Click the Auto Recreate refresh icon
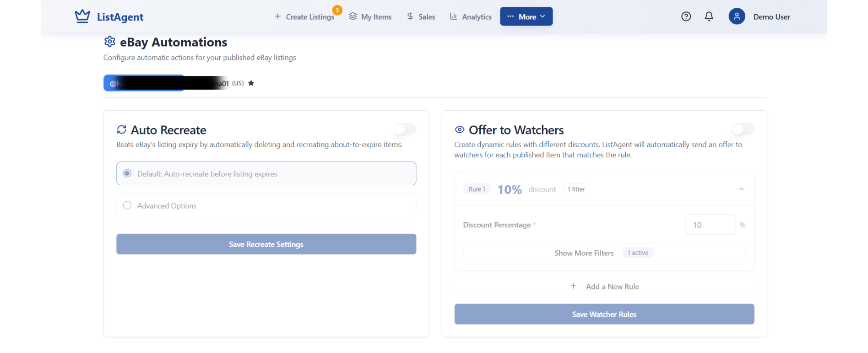This screenshot has height=353, width=868. [x=121, y=130]
